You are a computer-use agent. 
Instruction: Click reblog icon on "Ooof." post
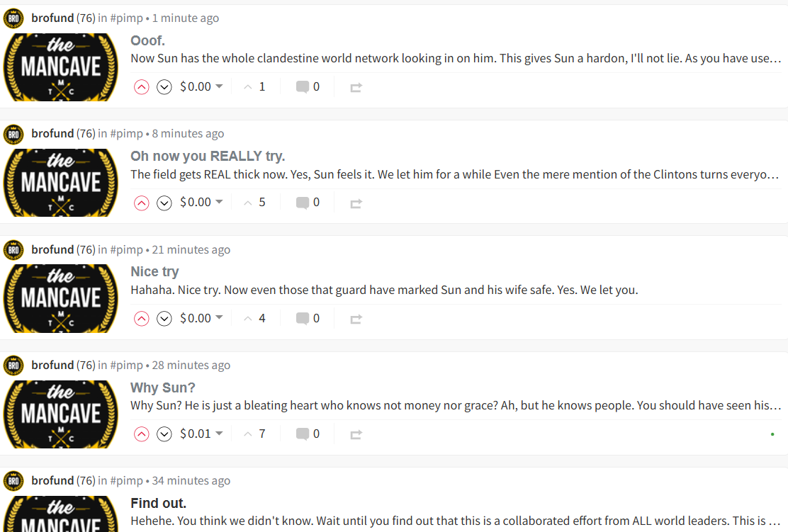pos(356,87)
